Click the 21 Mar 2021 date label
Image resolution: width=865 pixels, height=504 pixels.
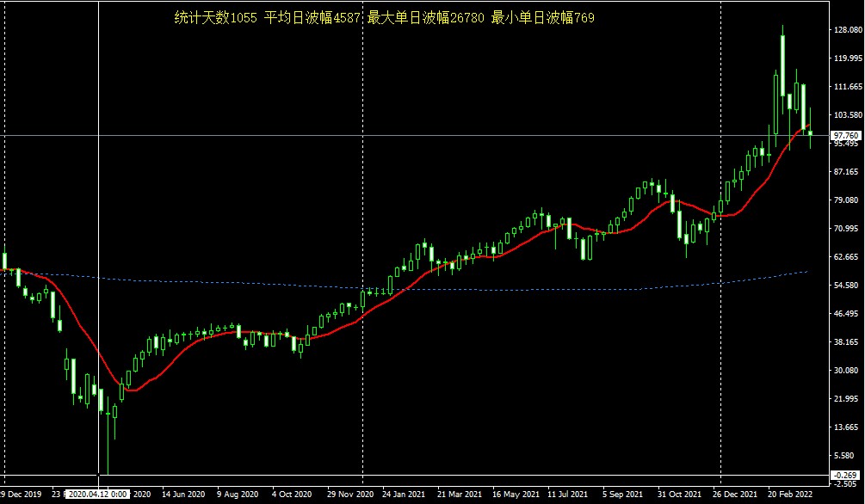(459, 495)
